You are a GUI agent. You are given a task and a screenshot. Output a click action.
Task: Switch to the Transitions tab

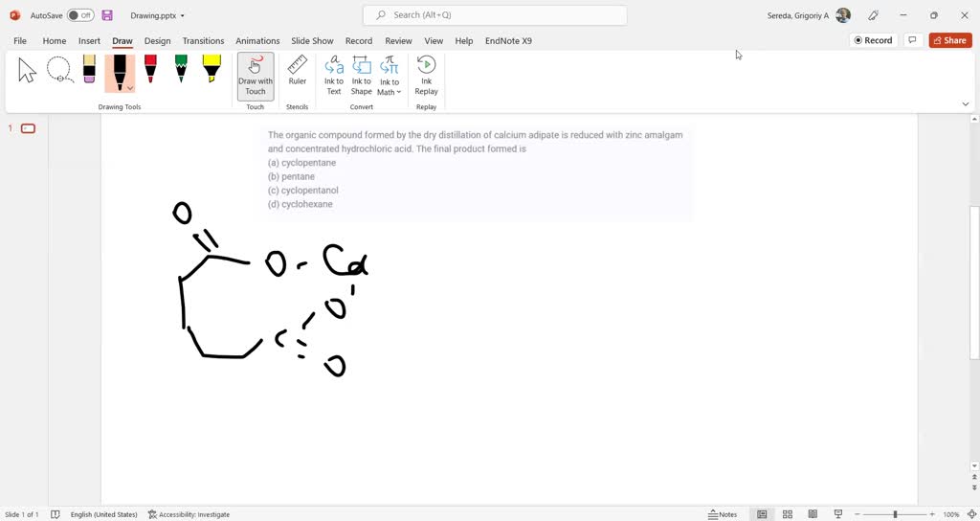coord(203,40)
